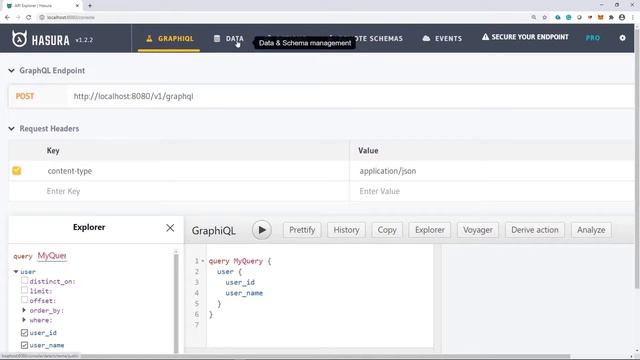
Task: Reload the browser page
Action: (x=29, y=18)
